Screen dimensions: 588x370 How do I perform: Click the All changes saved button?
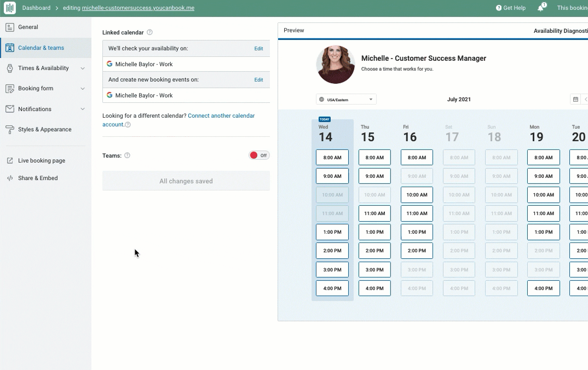point(186,181)
